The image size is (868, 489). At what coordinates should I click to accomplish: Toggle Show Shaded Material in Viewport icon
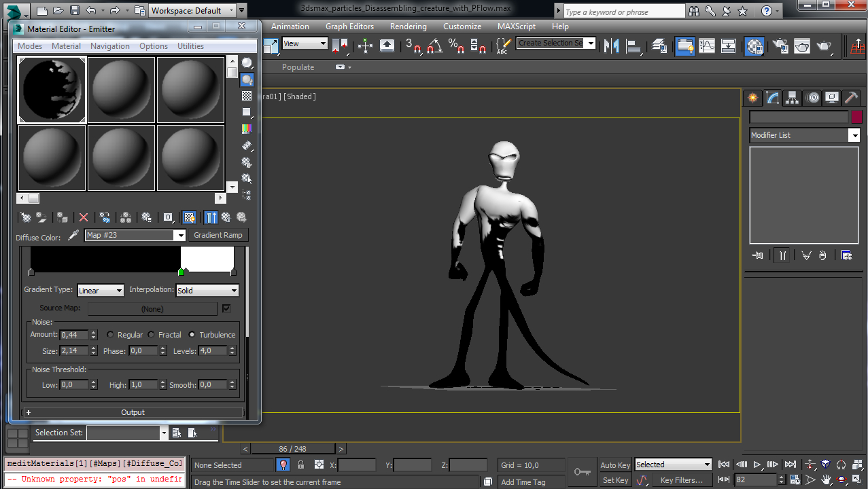pos(190,217)
